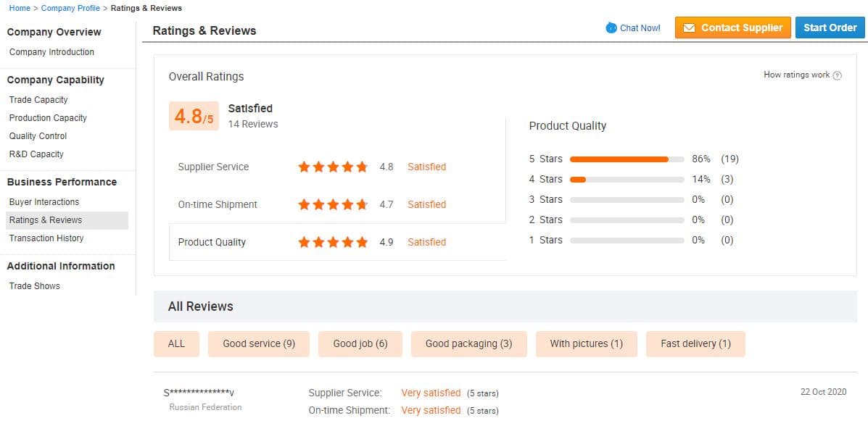Click the Chat Now bubble icon
The height and width of the screenshot is (426, 868).
pos(611,28)
